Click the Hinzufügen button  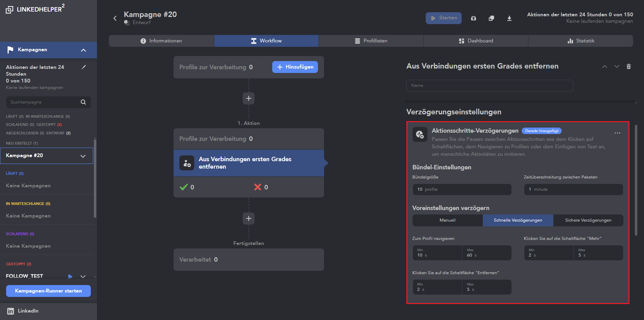click(x=295, y=67)
